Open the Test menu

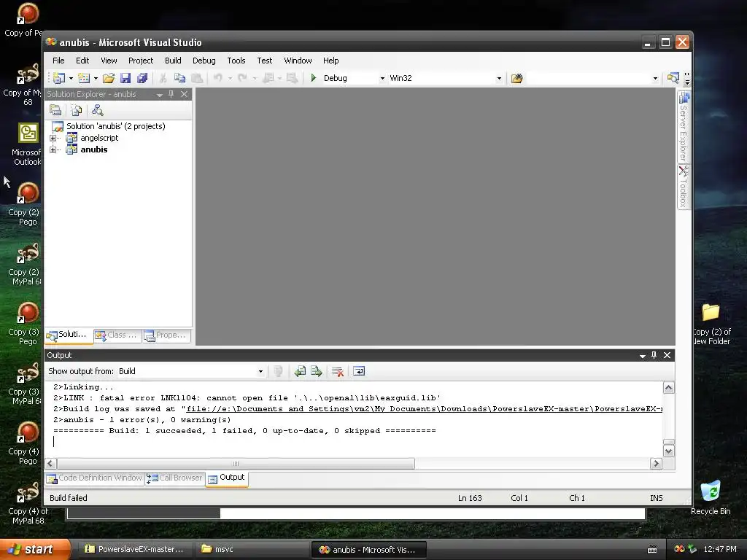point(264,61)
